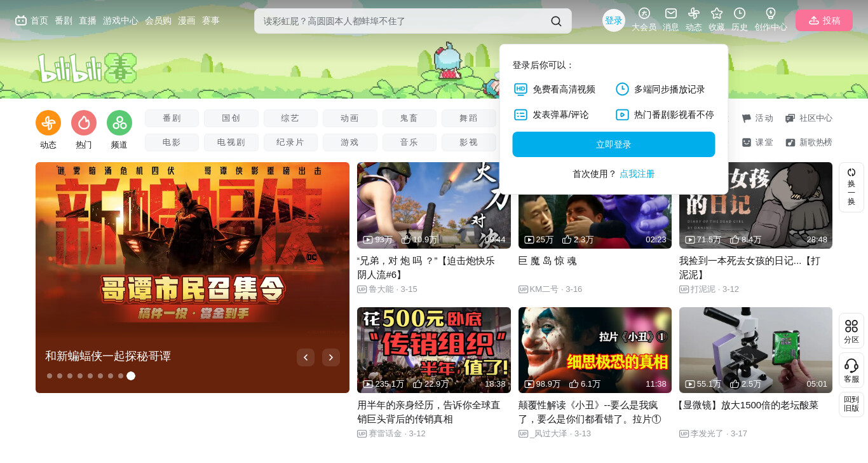Image resolution: width=868 pixels, height=463 pixels.
Task: Open uploader 李发光了 link
Action: tap(713, 434)
